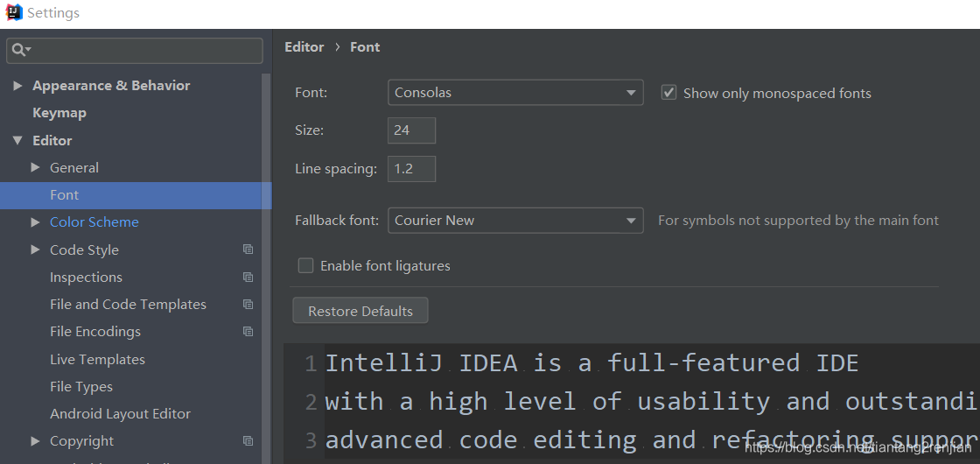
Task: Open Code Style settings label
Action: (84, 250)
